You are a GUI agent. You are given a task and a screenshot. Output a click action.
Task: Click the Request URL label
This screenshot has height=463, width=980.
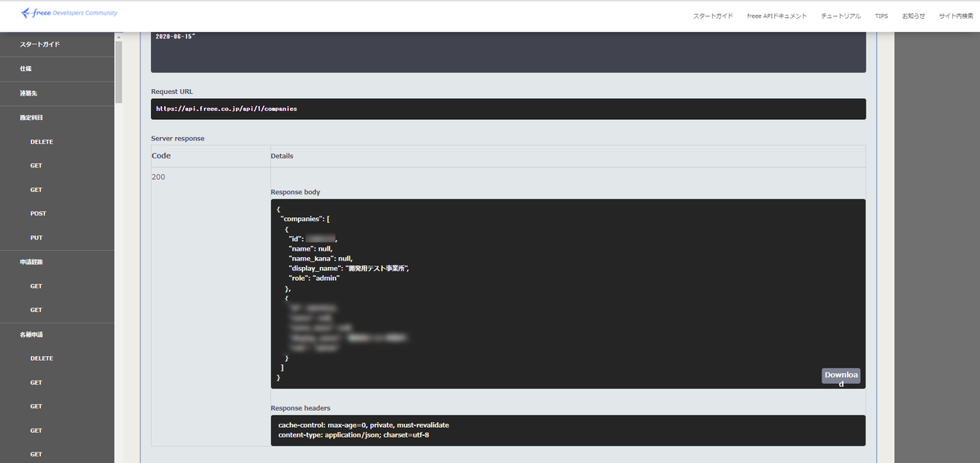coord(172,91)
